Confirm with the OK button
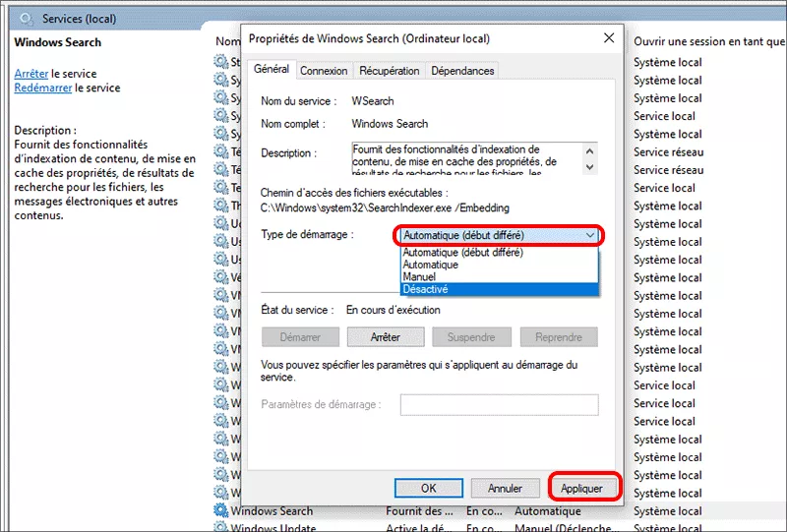This screenshot has height=532, width=787. coord(428,488)
